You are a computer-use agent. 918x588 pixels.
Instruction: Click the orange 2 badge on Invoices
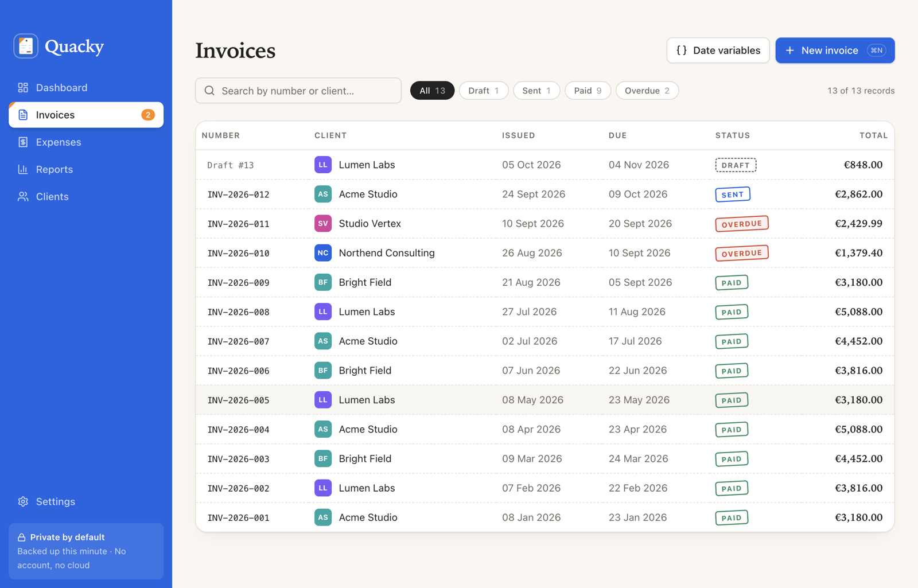pyautogui.click(x=148, y=115)
